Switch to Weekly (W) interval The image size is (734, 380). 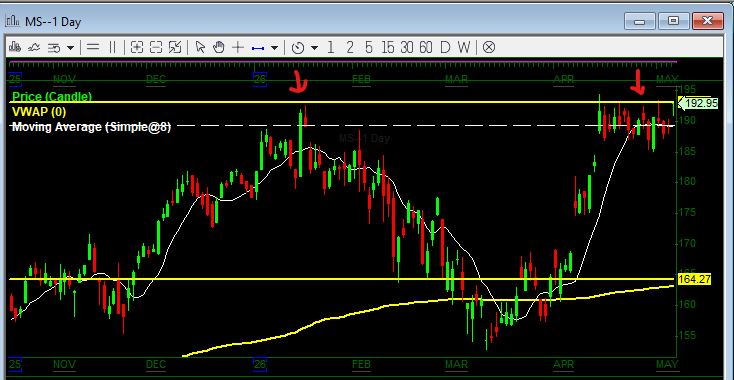tap(463, 47)
